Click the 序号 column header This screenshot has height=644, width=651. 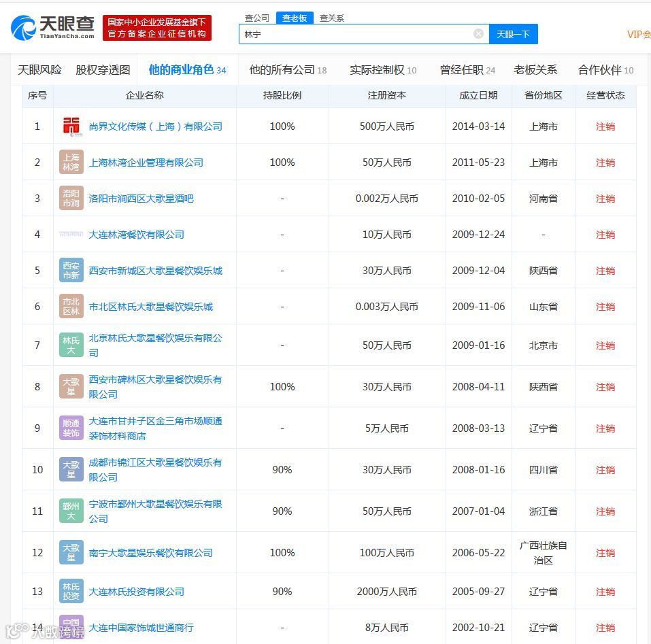[x=37, y=95]
